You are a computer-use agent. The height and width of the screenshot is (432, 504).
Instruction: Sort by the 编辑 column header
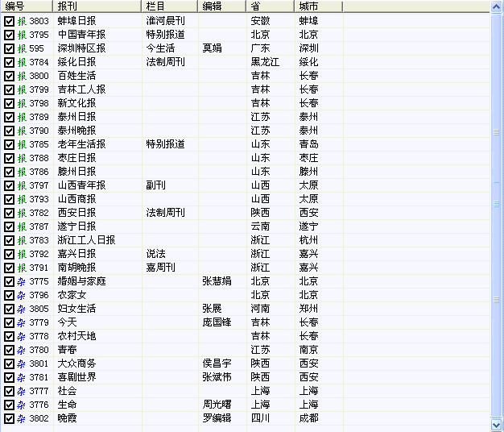pos(221,6)
